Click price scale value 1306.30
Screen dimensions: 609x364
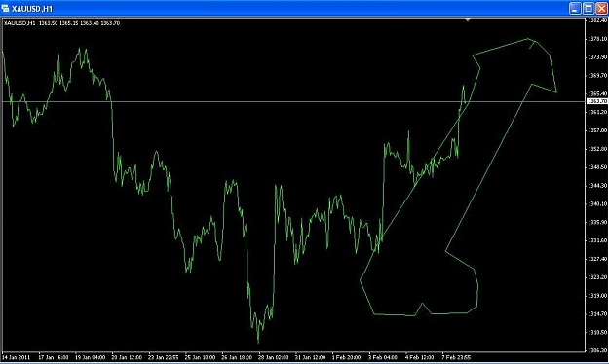coord(597,350)
